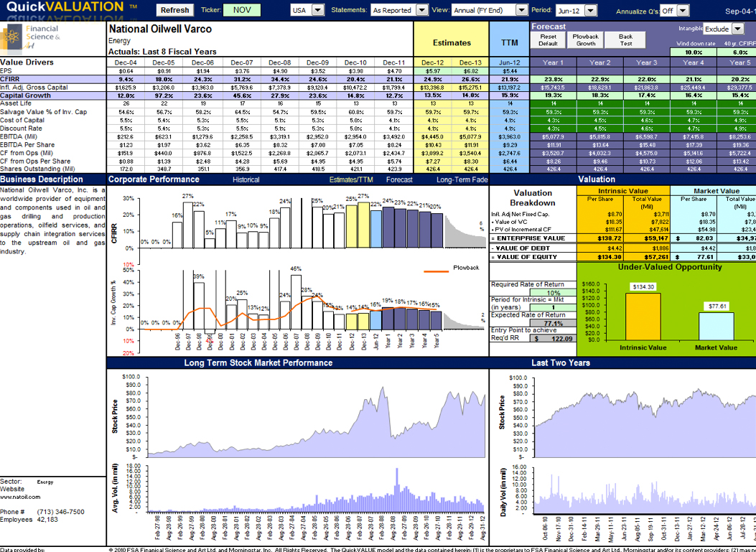Select the Shares Outstanding (Mil) row label

[x=37, y=169]
